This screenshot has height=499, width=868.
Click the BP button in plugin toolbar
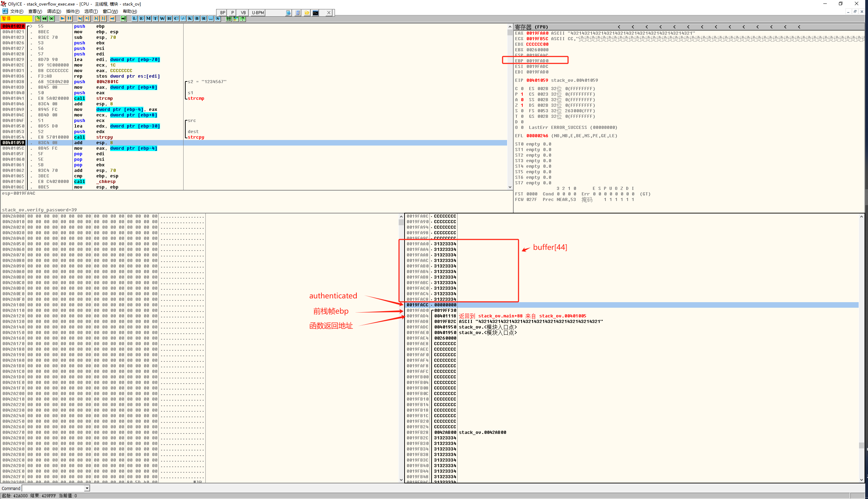[222, 13]
